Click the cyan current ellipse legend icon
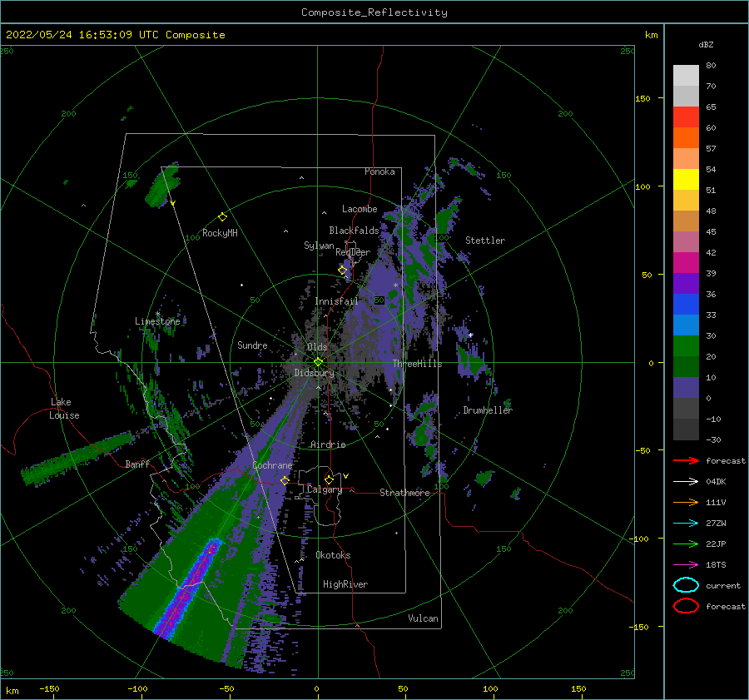This screenshot has width=749, height=700. click(x=686, y=585)
